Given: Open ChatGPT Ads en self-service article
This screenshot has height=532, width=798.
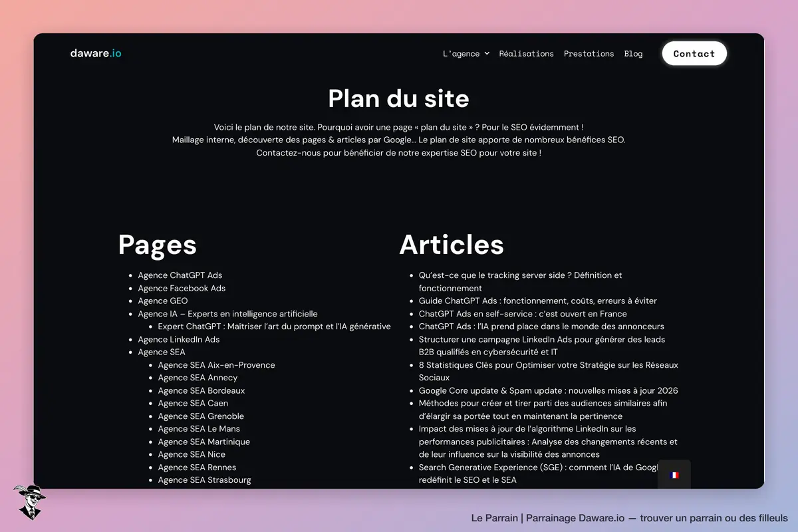Looking at the screenshot, I should pyautogui.click(x=523, y=314).
